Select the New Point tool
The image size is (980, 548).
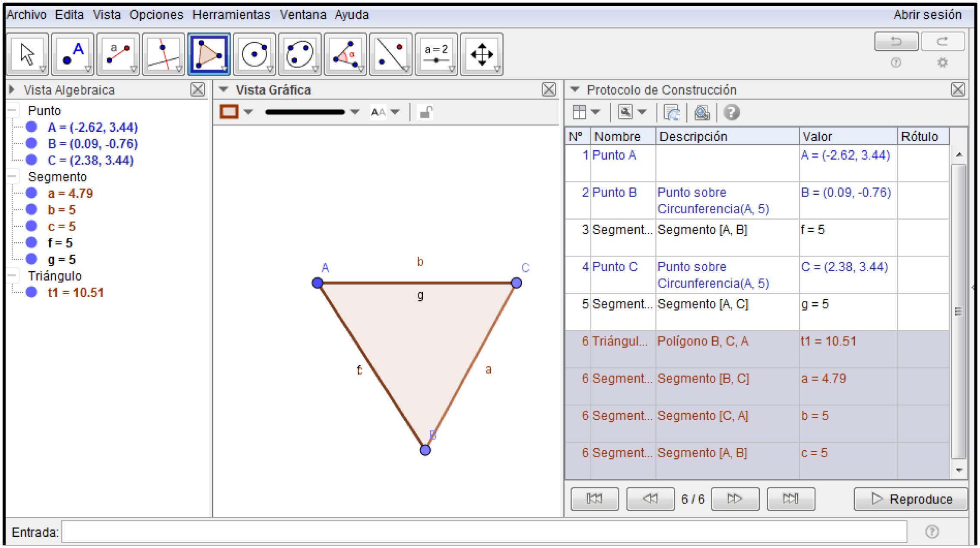[x=73, y=54]
